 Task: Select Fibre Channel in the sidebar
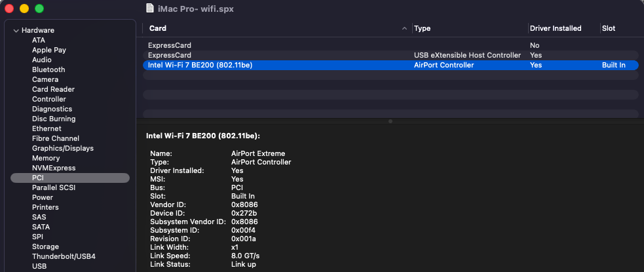pyautogui.click(x=56, y=138)
